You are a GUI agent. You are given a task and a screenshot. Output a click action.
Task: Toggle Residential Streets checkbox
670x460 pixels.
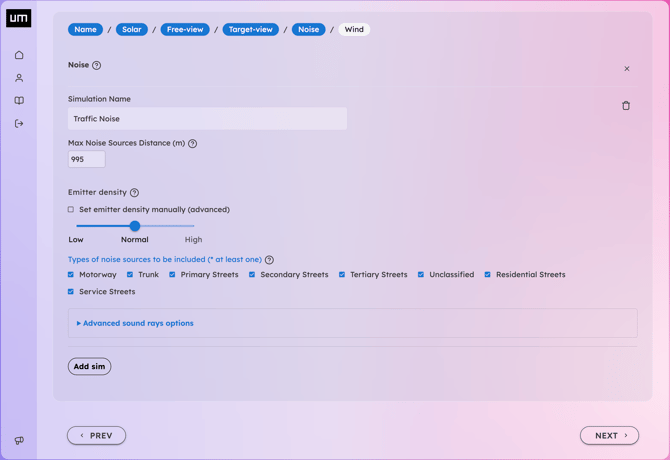point(488,275)
